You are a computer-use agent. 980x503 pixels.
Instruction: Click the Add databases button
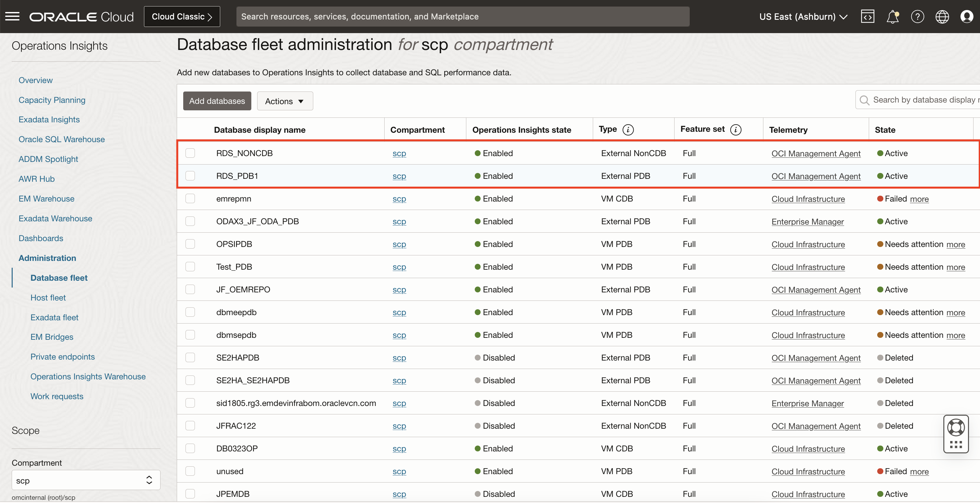click(217, 101)
